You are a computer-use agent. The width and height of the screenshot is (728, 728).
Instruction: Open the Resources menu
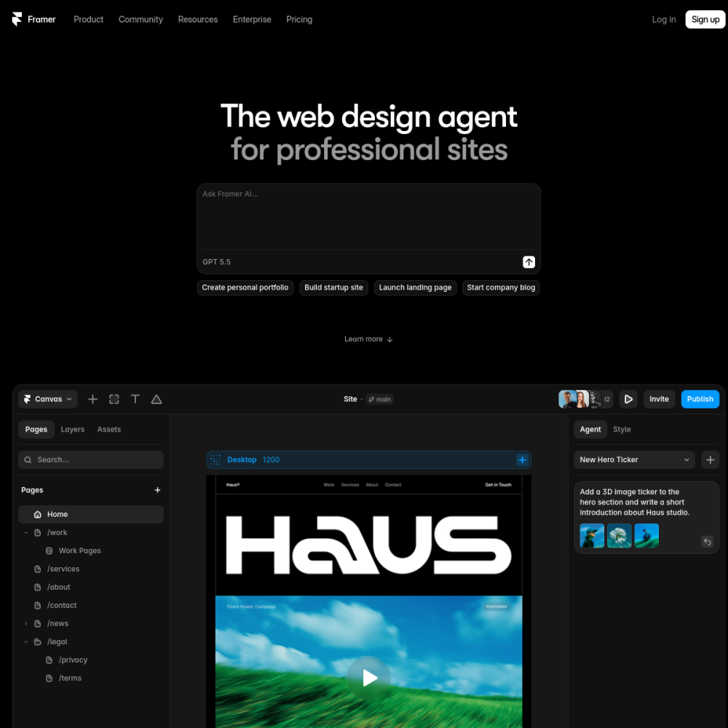click(198, 20)
